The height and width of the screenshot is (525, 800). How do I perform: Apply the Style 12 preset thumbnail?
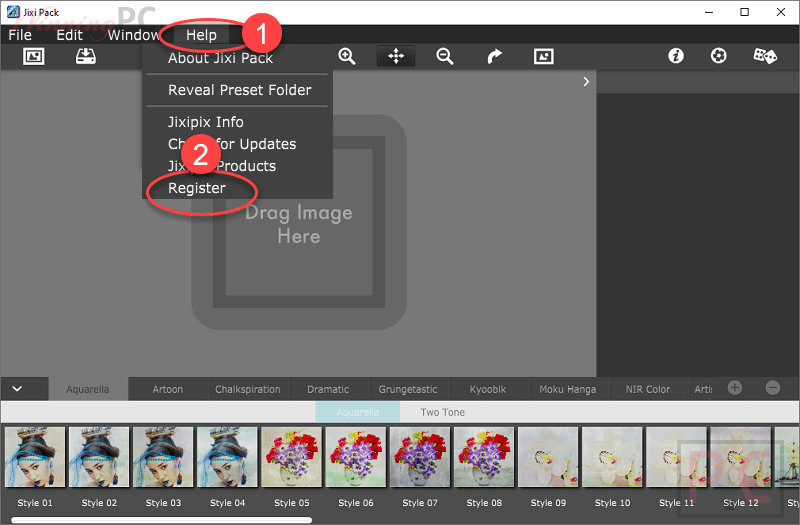click(741, 457)
